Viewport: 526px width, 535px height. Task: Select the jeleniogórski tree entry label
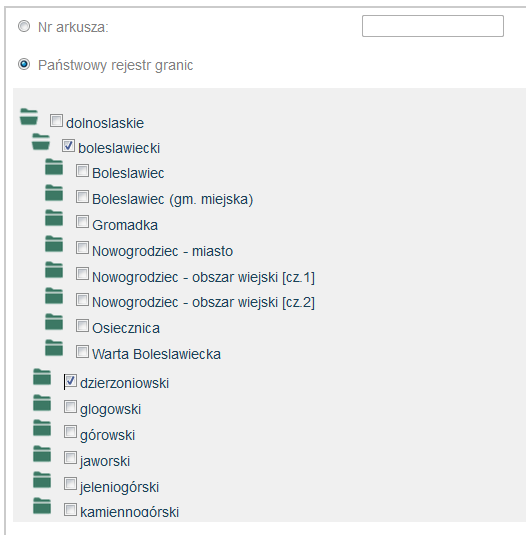click(x=119, y=487)
